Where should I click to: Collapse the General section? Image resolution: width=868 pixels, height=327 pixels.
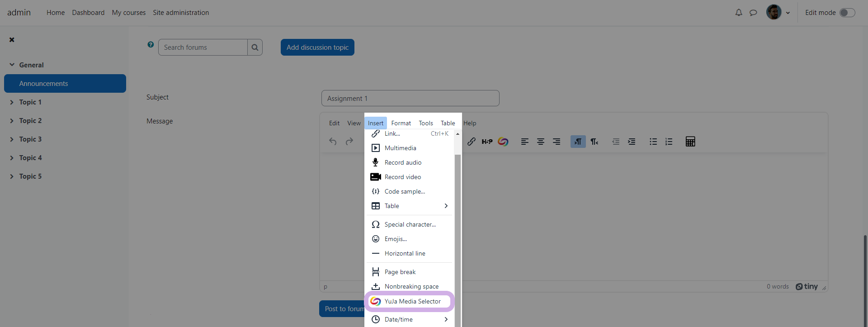tap(12, 65)
